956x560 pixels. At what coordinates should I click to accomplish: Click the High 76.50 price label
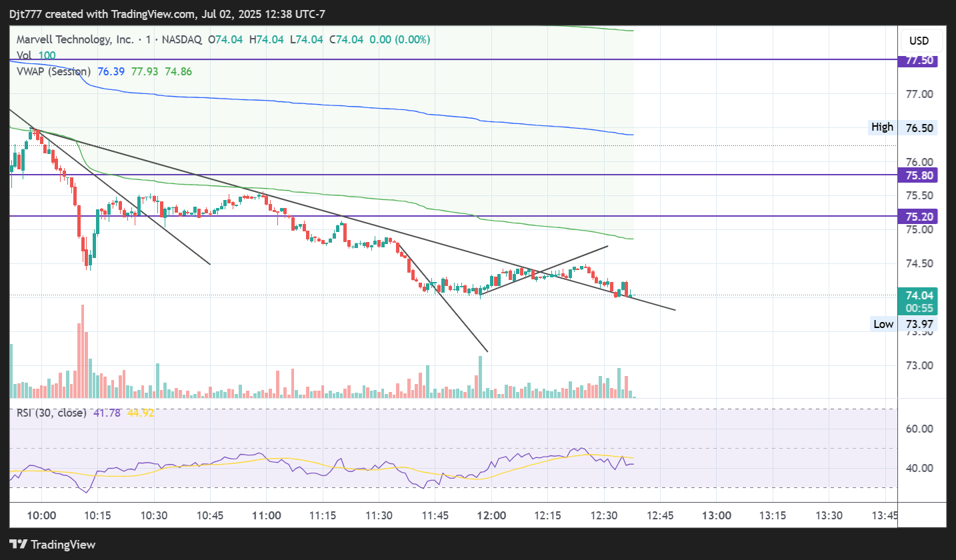click(904, 127)
